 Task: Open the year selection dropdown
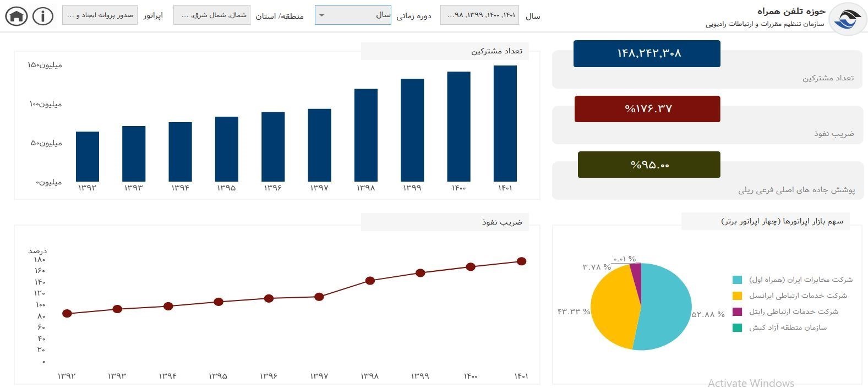click(479, 15)
